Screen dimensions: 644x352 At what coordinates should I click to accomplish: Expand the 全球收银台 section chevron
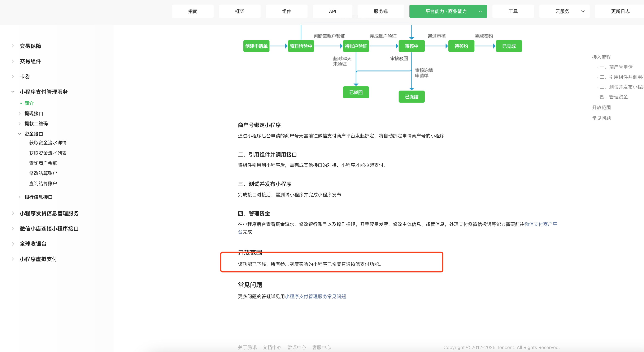click(13, 244)
